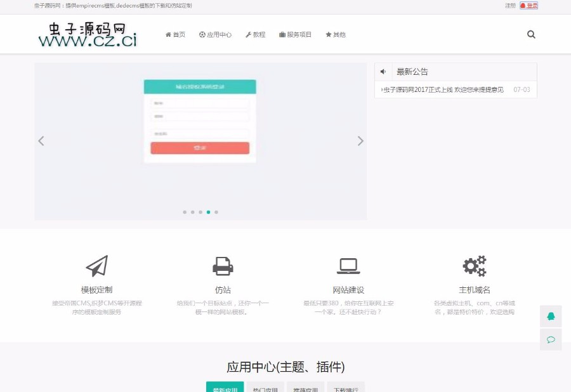The image size is (571, 392).
Task: Open the floating chat bubble icon
Action: click(x=551, y=339)
